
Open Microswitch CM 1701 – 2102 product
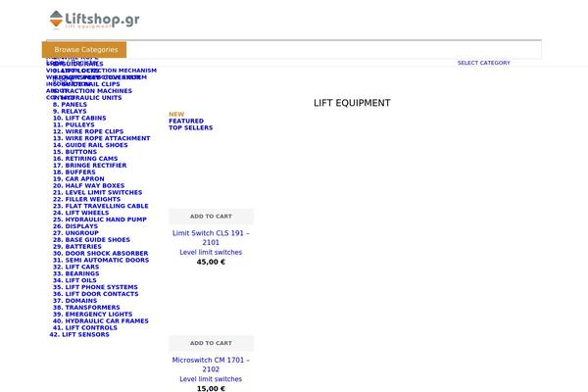click(x=211, y=365)
